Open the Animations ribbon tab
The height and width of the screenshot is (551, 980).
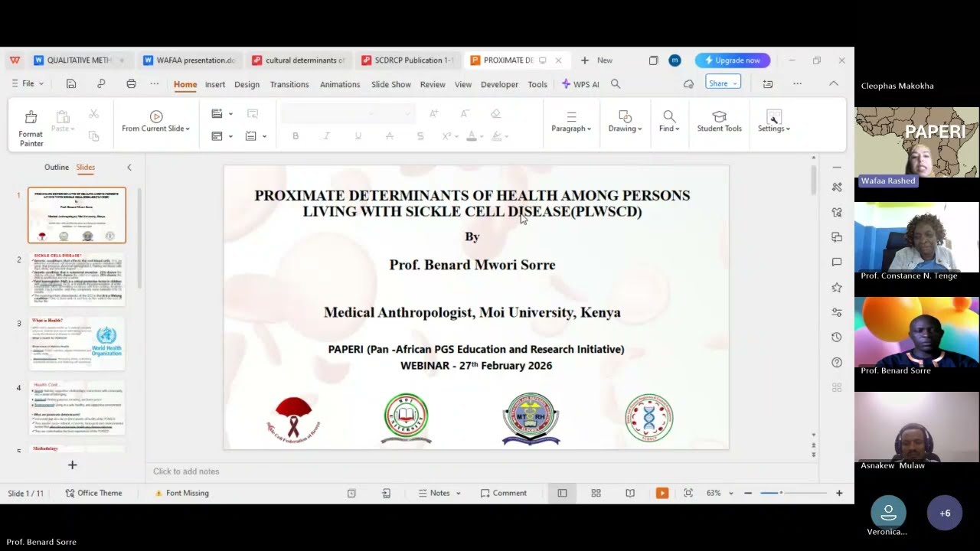[340, 84]
